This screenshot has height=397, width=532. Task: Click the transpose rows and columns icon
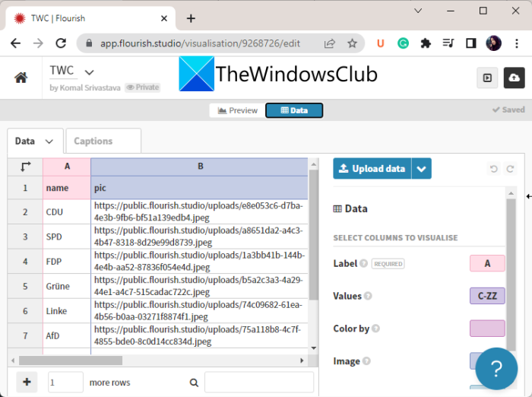coord(25,167)
